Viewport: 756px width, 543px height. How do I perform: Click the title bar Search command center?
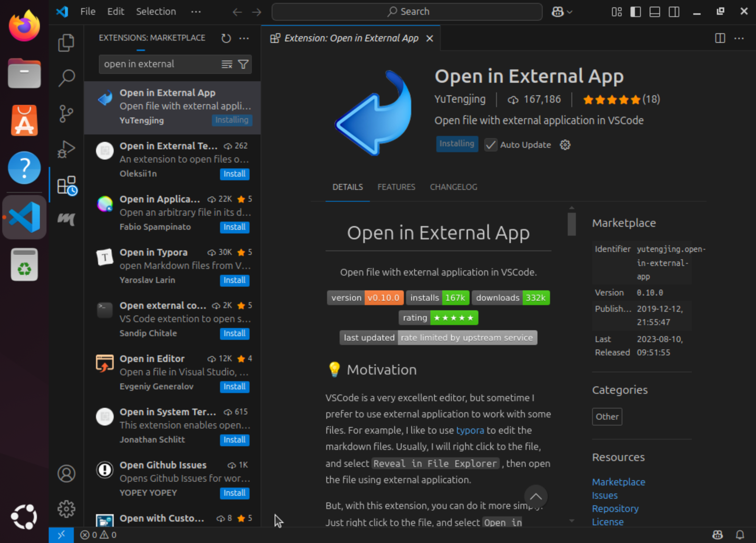[x=407, y=12]
